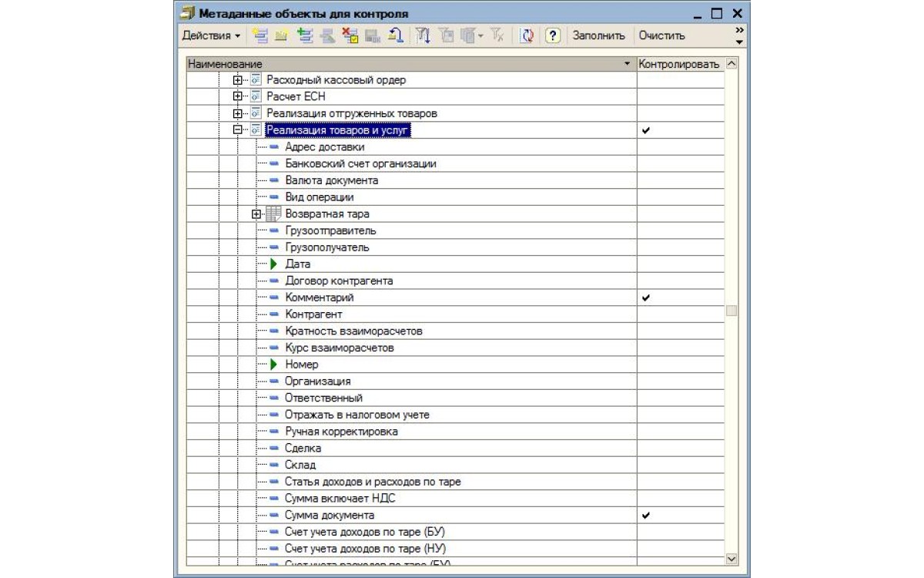
Task: Collapse the Реализация товаров и услуг node
Action: coord(238,131)
